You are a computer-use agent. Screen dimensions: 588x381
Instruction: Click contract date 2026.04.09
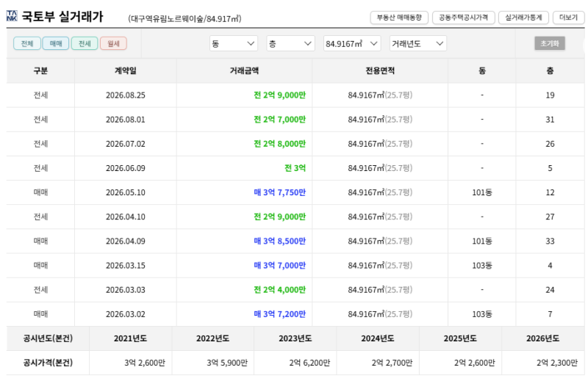pos(125,242)
